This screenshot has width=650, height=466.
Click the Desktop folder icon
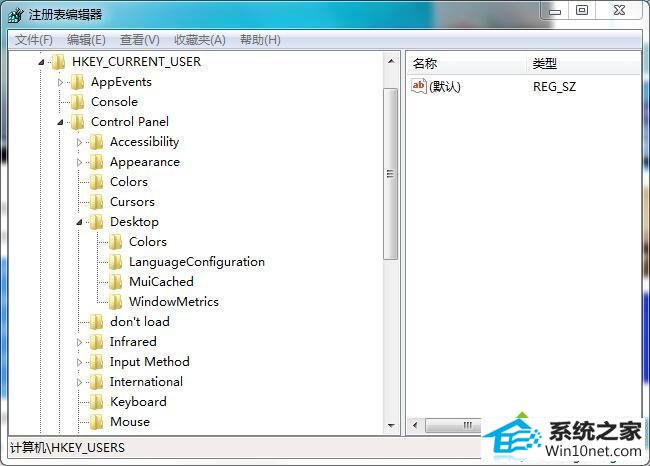(x=97, y=222)
